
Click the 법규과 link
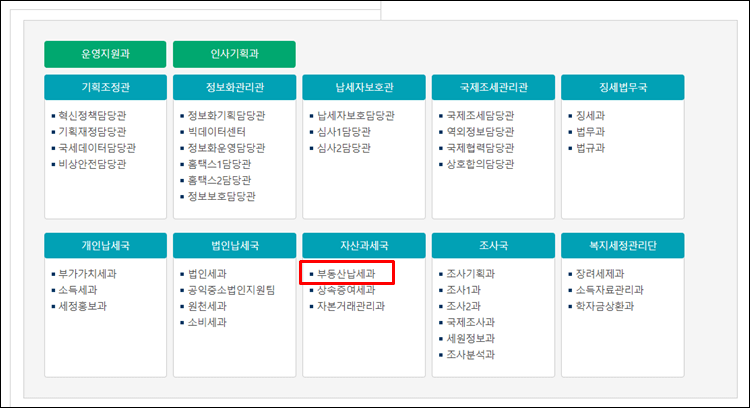pyautogui.click(x=591, y=148)
